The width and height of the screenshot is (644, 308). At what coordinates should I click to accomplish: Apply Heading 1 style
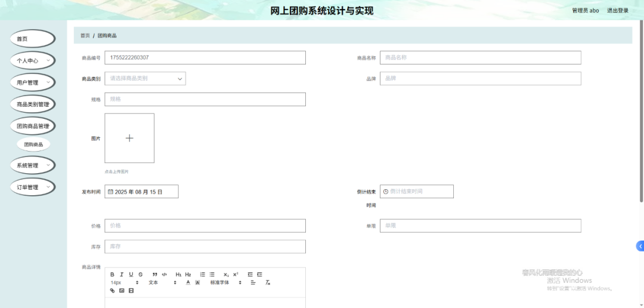click(179, 275)
